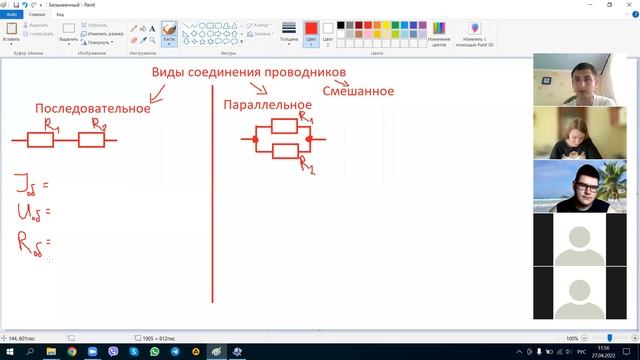Image resolution: width=640 pixels, height=360 pixels.
Task: Switch to the Главная (Home) tab
Action: click(37, 15)
